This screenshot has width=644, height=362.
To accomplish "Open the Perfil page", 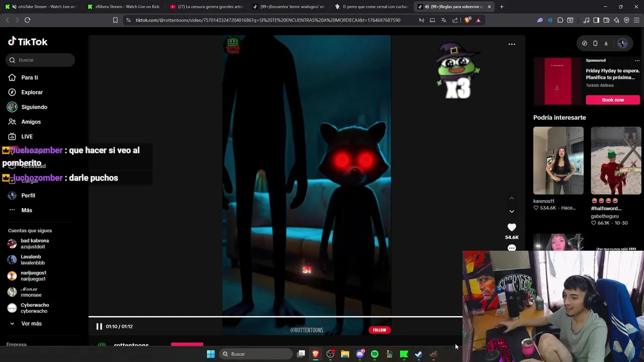I will pos(28,195).
